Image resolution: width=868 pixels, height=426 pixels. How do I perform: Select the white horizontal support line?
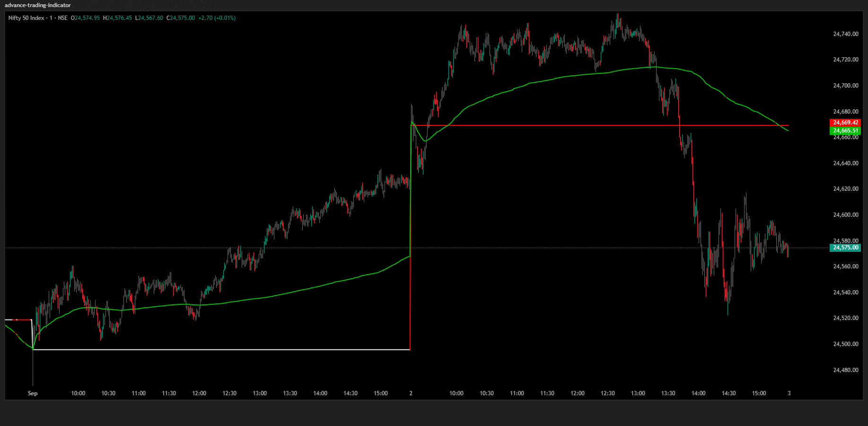[213, 349]
